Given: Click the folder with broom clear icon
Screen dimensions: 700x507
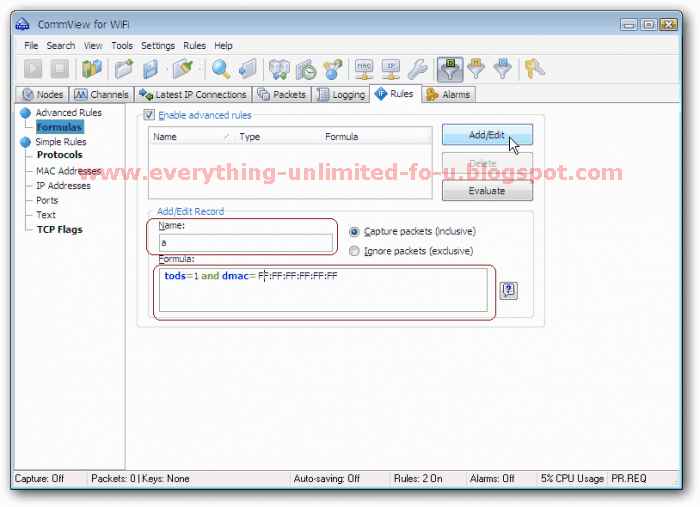Looking at the screenshot, I should click(183, 69).
